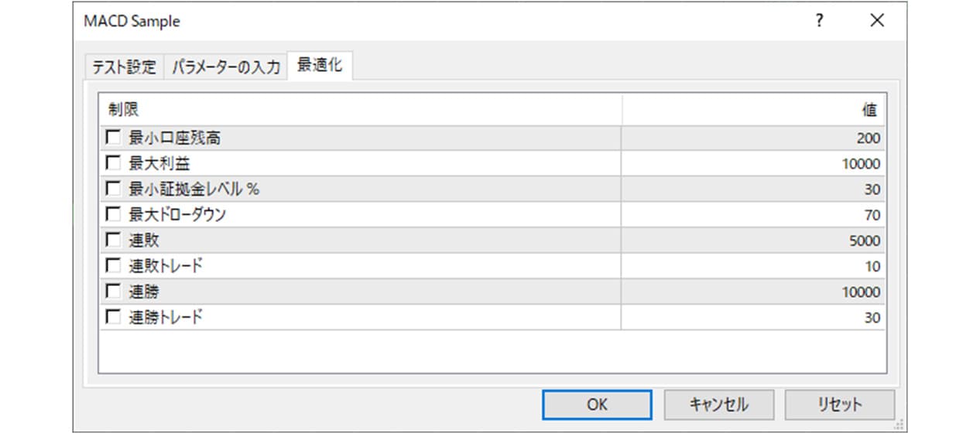Tick the 最大利益 limit checkbox
Screen dimensions: 980x433
point(113,164)
